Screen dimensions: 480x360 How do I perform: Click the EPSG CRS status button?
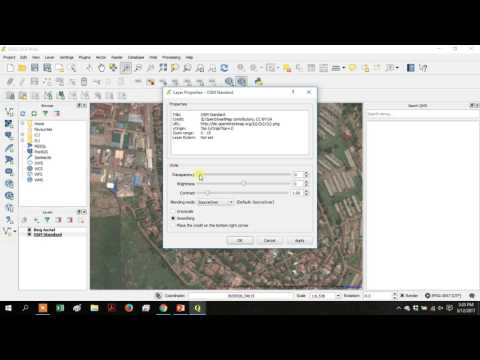click(x=443, y=296)
